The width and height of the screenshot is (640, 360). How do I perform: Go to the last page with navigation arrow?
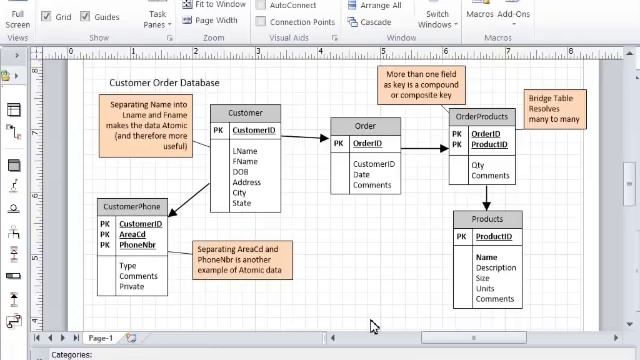pyautogui.click(x=76, y=338)
